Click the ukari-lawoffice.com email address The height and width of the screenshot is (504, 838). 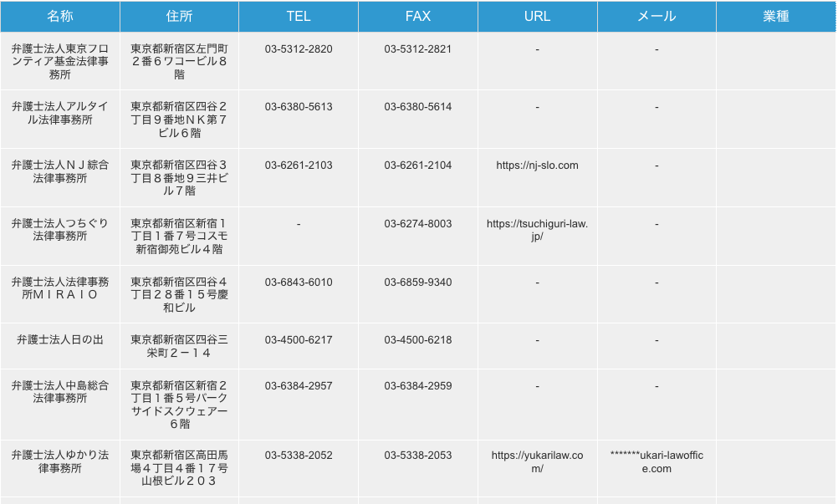657,461
